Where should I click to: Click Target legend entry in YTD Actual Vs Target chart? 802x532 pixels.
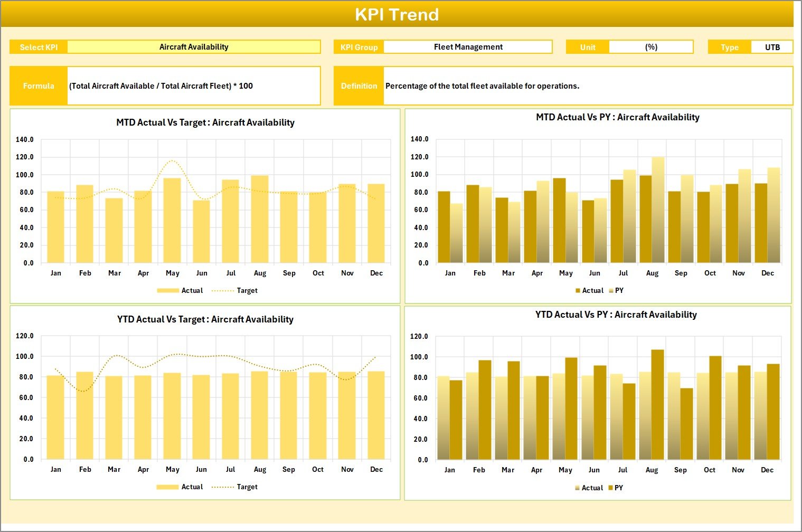pos(247,487)
